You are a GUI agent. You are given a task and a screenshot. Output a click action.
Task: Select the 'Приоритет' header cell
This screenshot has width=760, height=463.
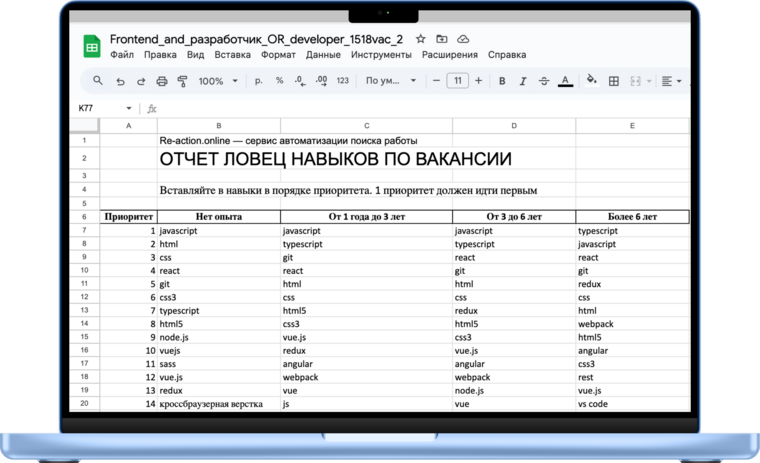coord(128,217)
